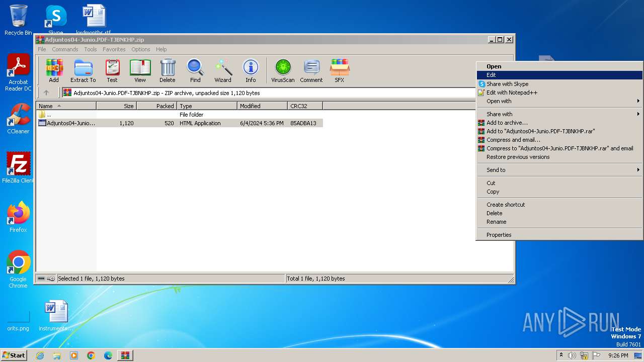
Task: Open Edge from taskbar
Action: [108, 355]
